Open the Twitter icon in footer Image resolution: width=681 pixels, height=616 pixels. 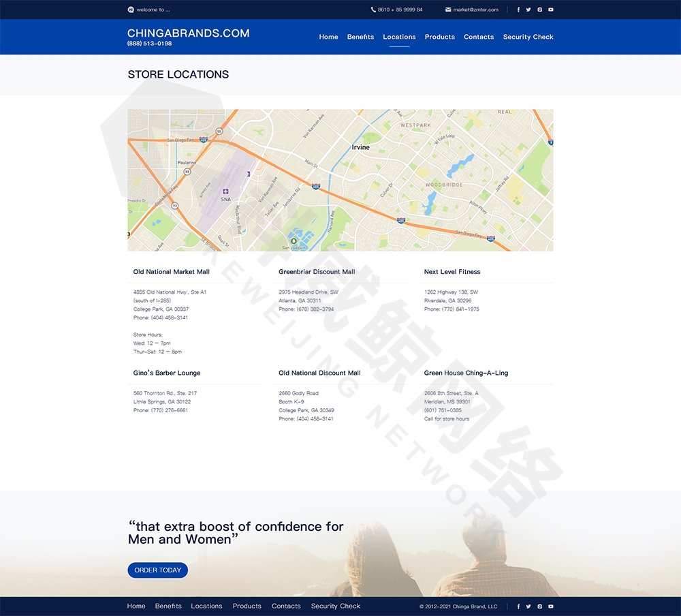coord(528,606)
